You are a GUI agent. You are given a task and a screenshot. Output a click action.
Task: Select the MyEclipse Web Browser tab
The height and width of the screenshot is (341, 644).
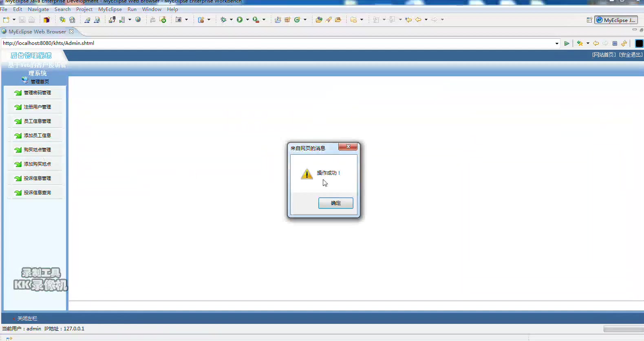click(37, 31)
